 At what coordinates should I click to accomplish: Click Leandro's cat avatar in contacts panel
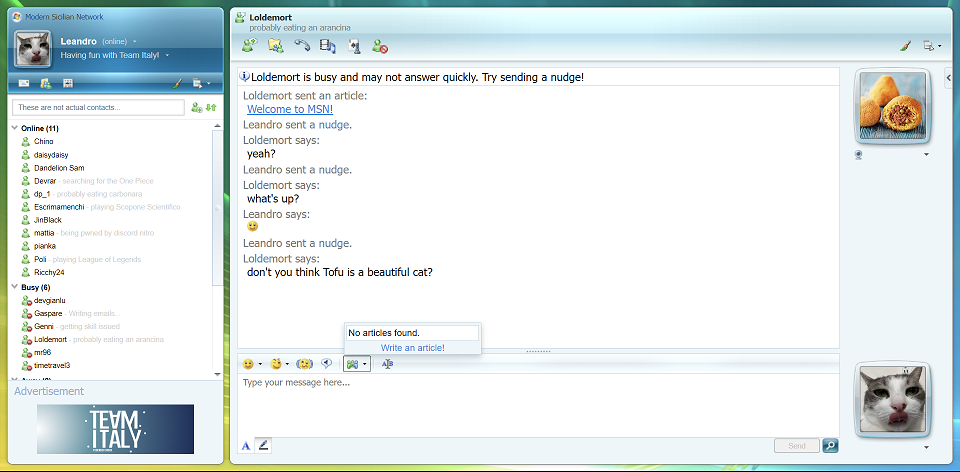[x=32, y=48]
